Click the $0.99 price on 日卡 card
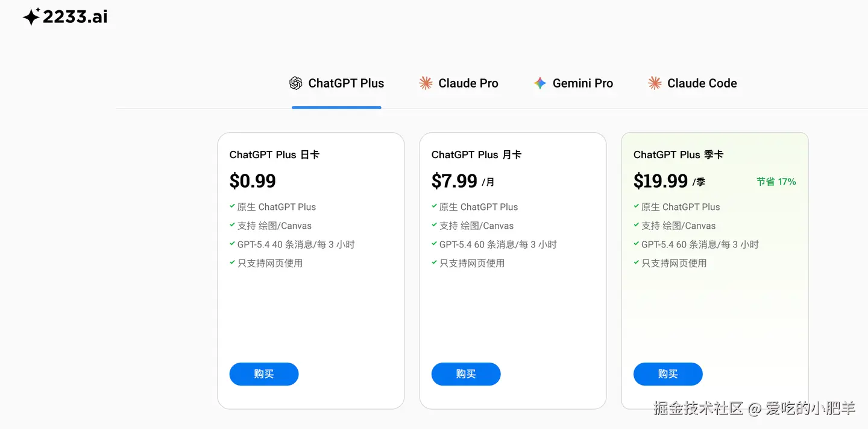This screenshot has width=868, height=429. [x=253, y=181]
